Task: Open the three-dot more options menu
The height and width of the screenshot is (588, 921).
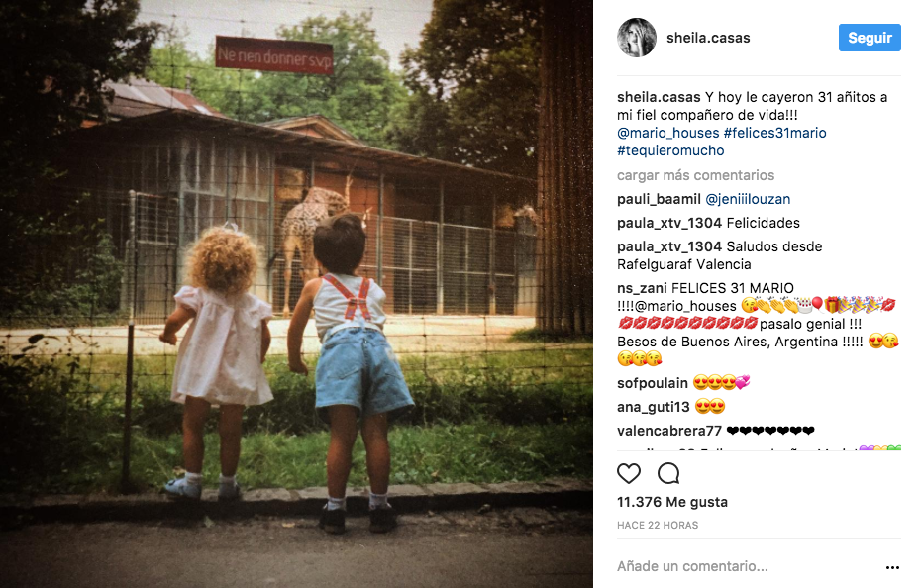Action: coord(892,567)
